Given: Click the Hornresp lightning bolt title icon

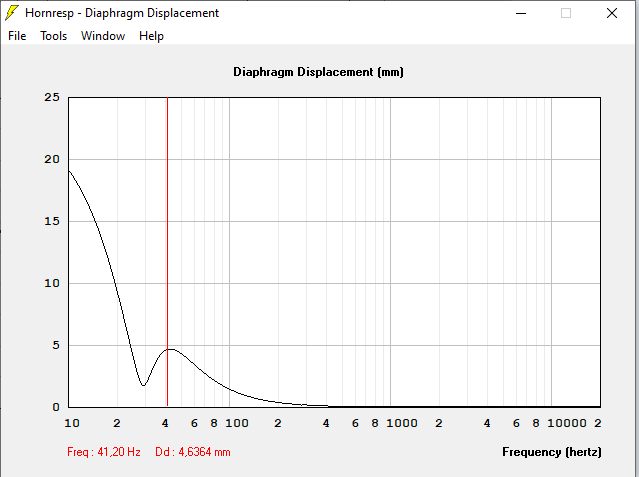Looking at the screenshot, I should [11, 13].
